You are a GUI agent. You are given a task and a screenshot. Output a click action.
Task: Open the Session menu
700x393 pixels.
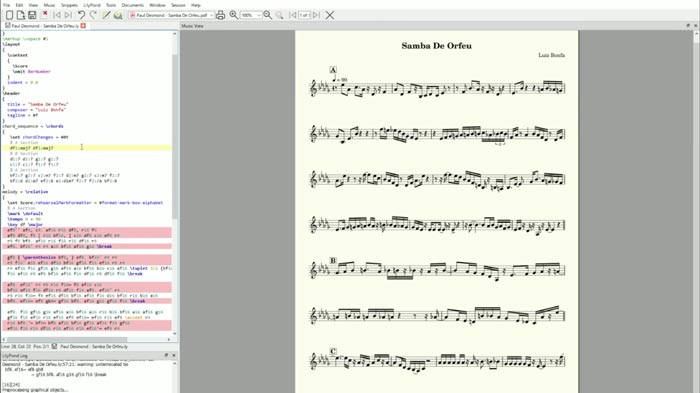[x=178, y=5]
